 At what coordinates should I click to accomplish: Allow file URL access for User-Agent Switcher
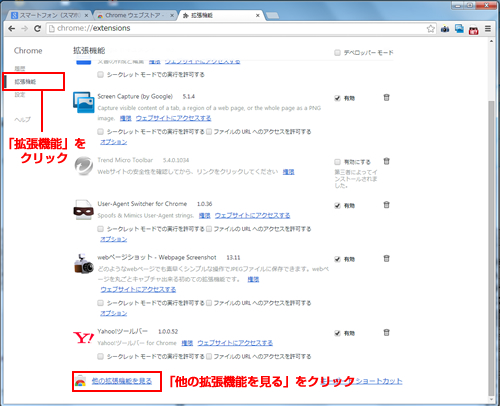(209, 229)
